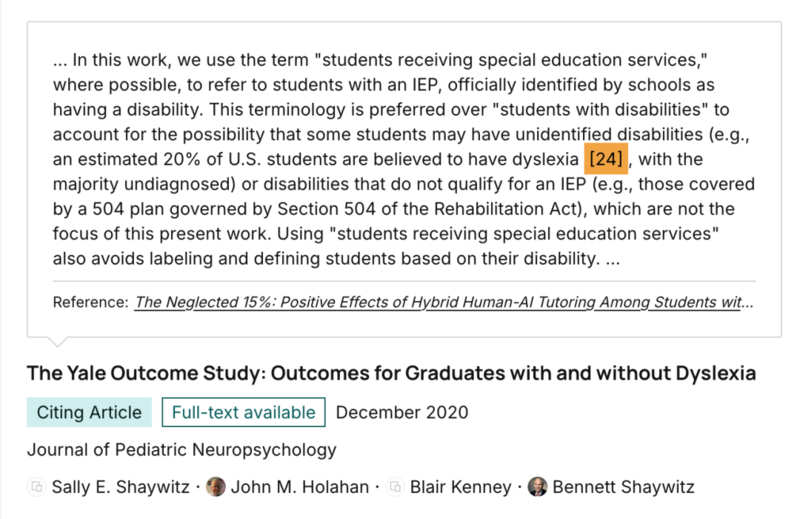Open Sally E. Shaywitz author profile

(x=120, y=487)
